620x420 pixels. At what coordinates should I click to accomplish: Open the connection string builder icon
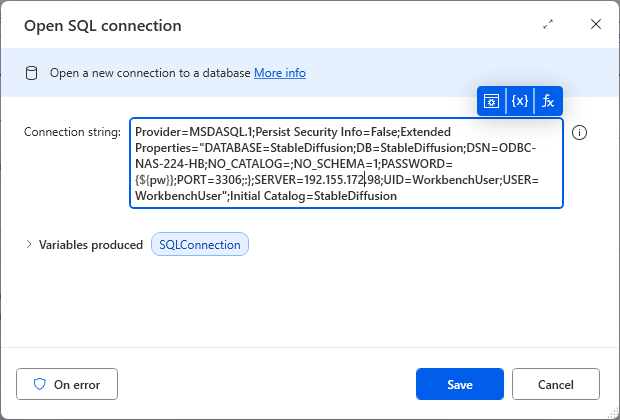pyautogui.click(x=491, y=101)
